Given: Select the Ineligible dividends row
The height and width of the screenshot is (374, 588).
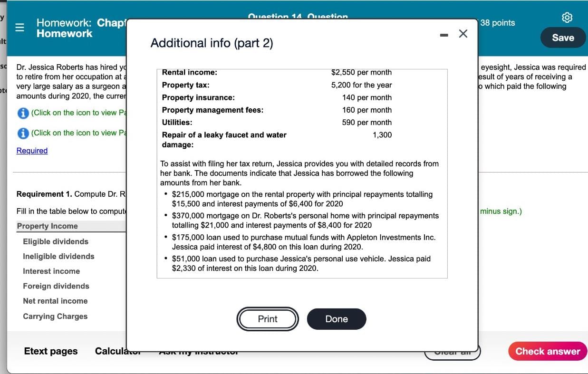Looking at the screenshot, I should (x=58, y=256).
